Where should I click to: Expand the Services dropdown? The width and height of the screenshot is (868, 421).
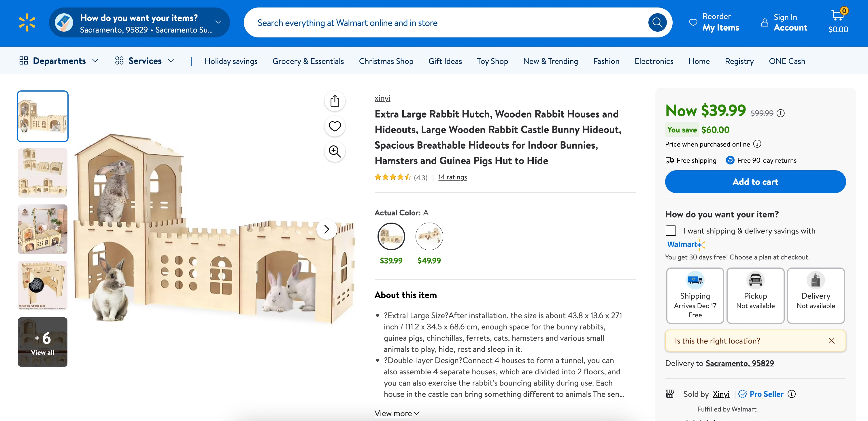click(145, 61)
